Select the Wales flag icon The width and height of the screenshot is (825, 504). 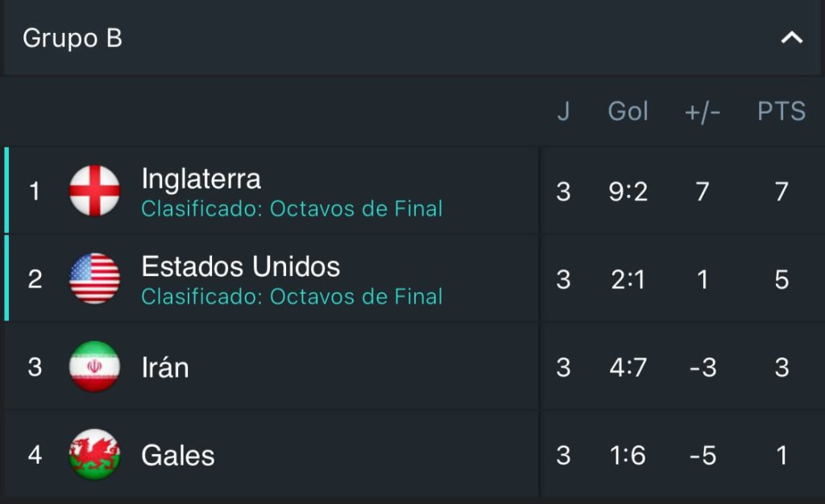[95, 455]
